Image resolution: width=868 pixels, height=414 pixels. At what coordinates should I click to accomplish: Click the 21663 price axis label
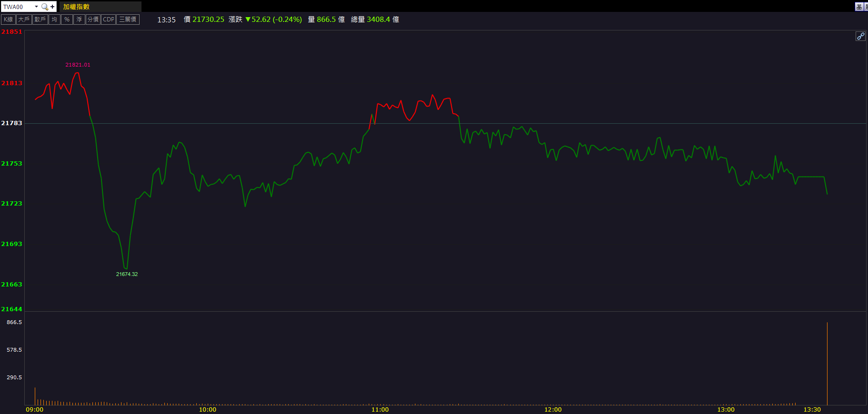[11, 285]
